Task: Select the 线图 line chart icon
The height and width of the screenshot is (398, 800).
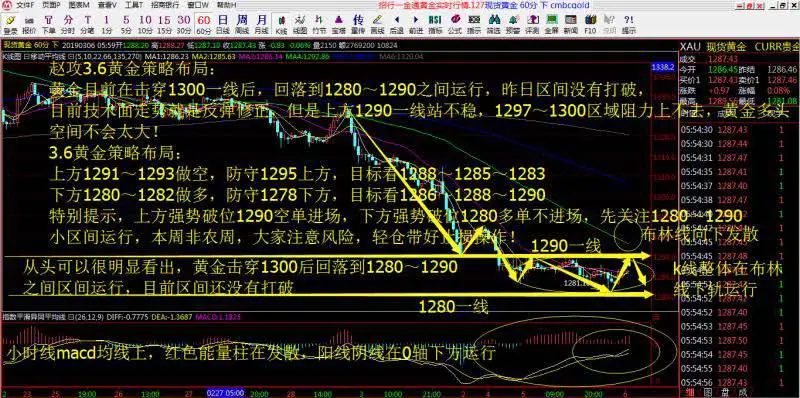Action: [x=301, y=23]
